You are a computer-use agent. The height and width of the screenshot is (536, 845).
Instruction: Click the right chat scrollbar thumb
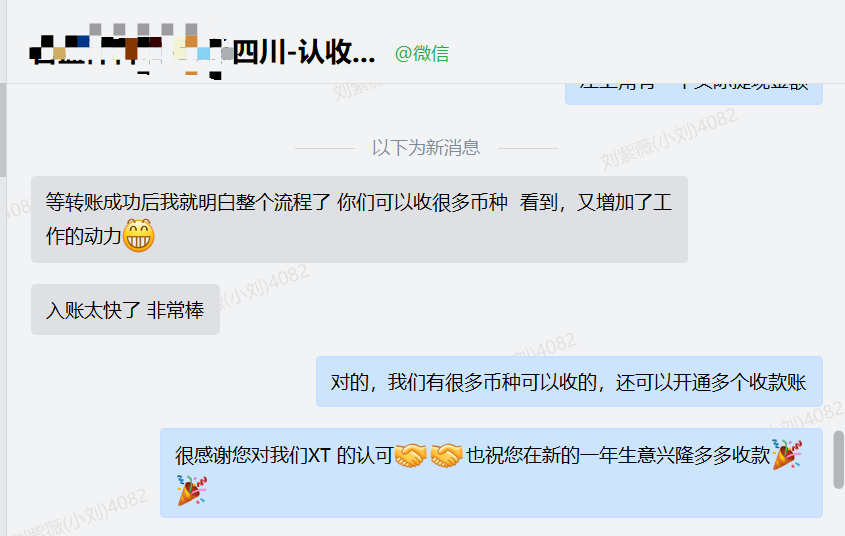[x=839, y=459]
